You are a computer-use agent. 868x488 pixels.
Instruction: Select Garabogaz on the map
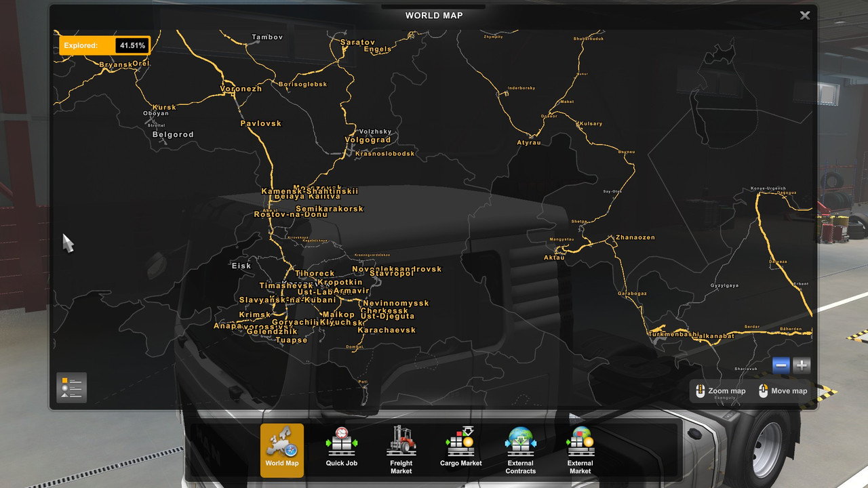632,293
